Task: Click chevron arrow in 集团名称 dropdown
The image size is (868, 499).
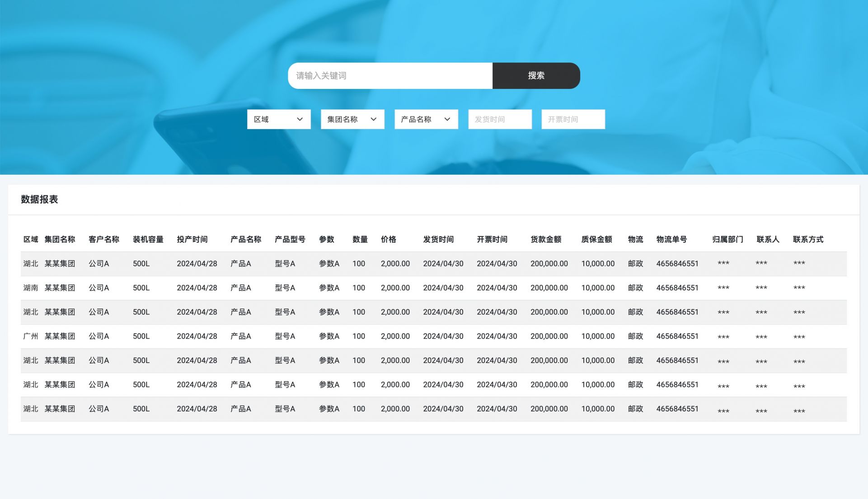Action: click(373, 119)
